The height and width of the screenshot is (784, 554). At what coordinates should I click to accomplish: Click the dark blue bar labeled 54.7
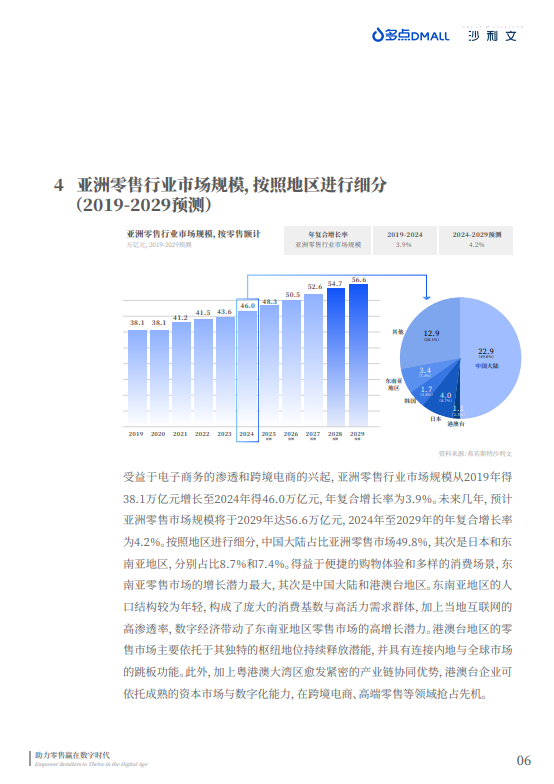[x=336, y=357]
